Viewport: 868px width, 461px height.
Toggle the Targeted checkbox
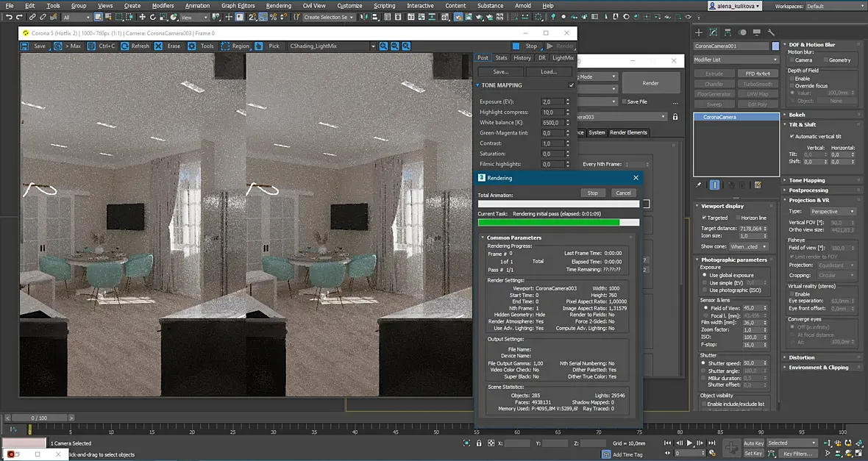[x=704, y=218]
